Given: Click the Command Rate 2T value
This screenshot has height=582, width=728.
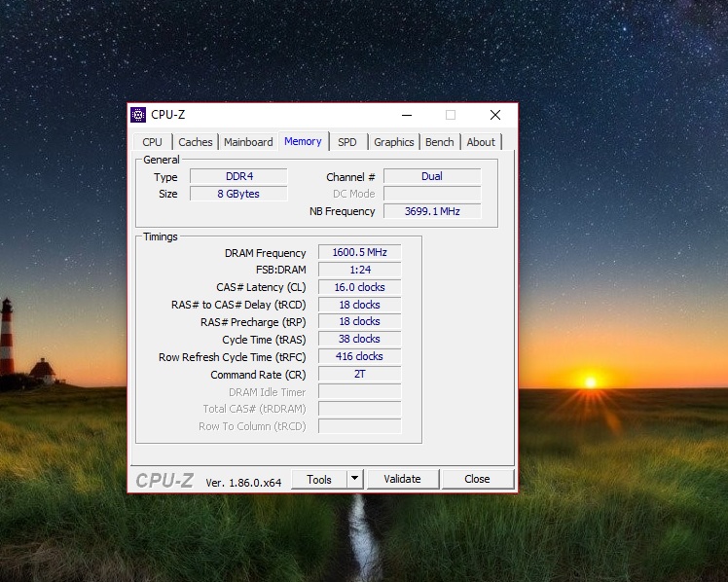Looking at the screenshot, I should [x=359, y=374].
